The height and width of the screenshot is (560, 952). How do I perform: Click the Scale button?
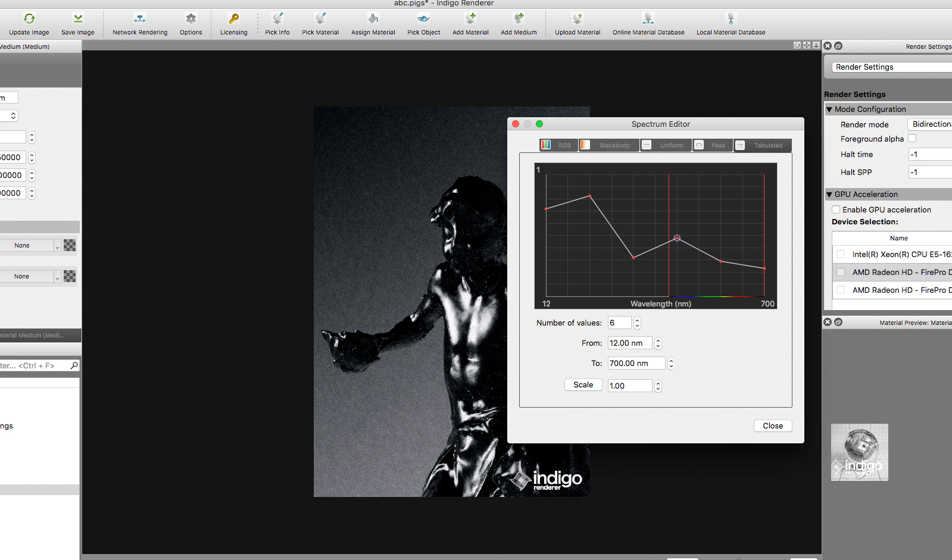pos(583,385)
